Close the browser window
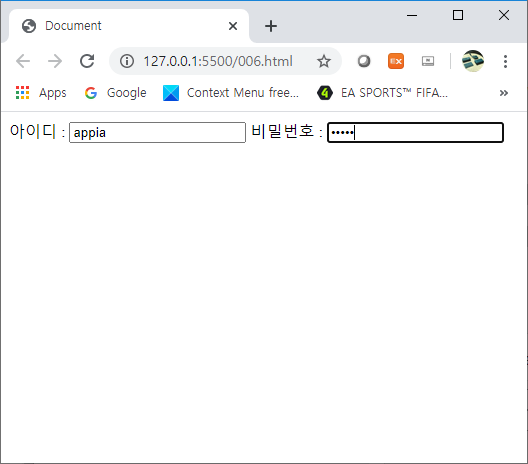This screenshot has height=464, width=528. click(x=504, y=15)
